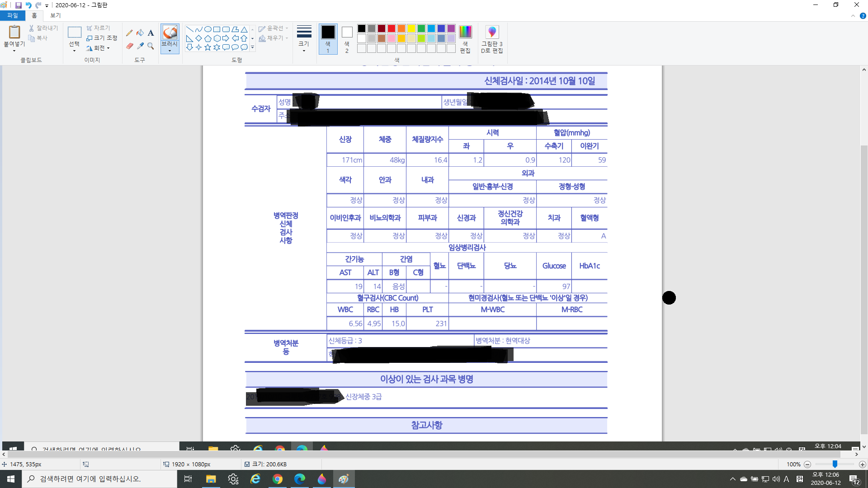
Task: Select the Text tool
Action: [151, 33]
